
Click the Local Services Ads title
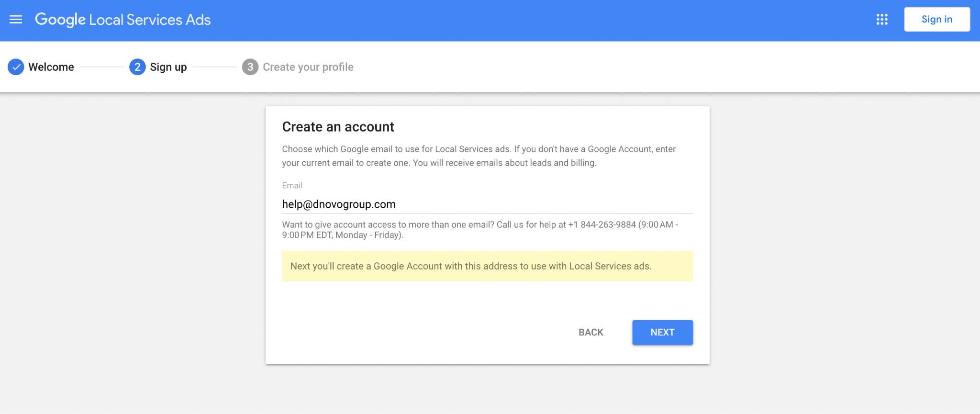[x=150, y=20]
